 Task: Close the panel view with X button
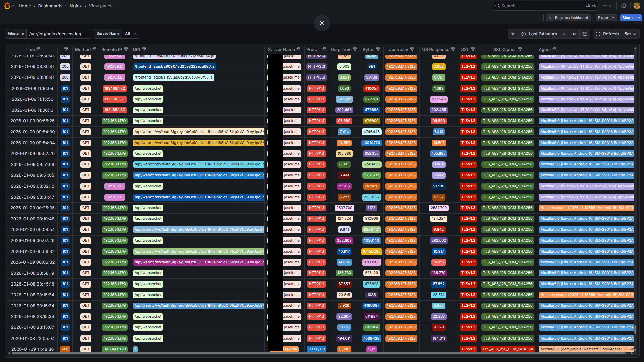(322, 23)
